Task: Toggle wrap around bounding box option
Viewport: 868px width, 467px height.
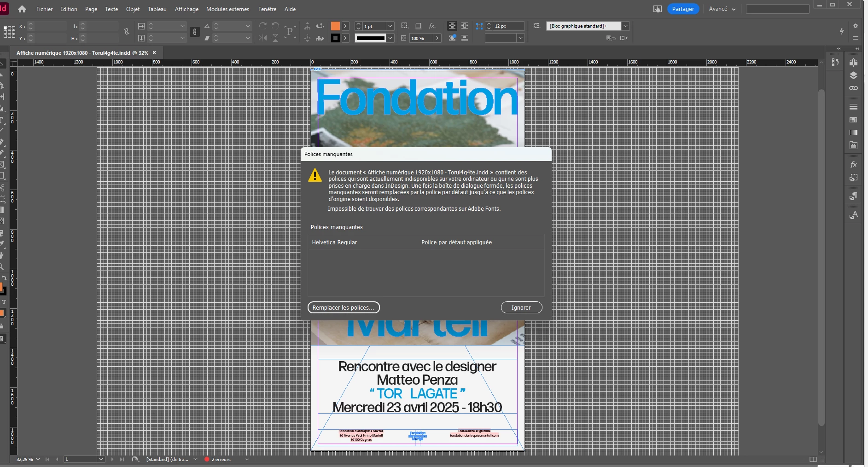Action: pos(465,26)
